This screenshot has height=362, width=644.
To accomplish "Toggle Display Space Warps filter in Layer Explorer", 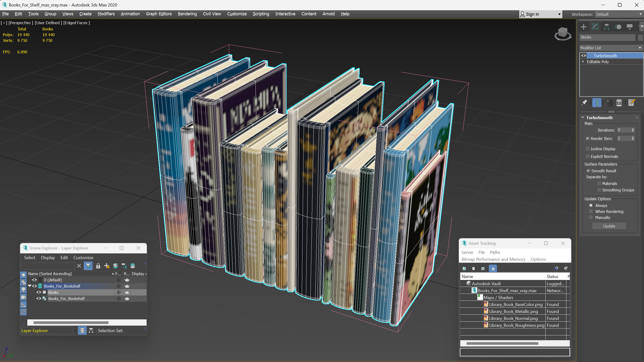I will 23,312.
